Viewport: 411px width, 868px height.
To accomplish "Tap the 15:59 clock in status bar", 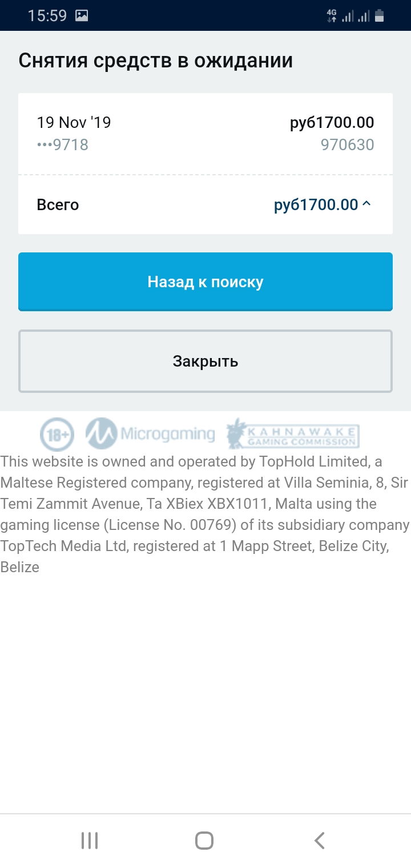I will pyautogui.click(x=48, y=15).
